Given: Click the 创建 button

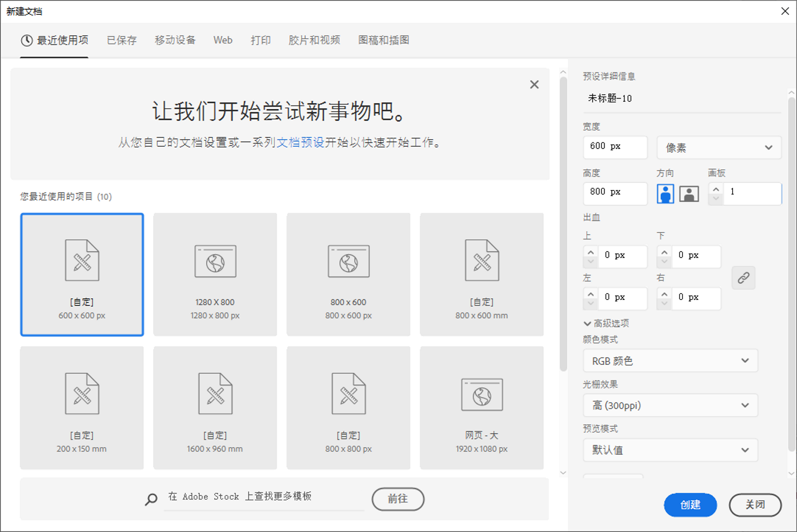Looking at the screenshot, I should [690, 505].
